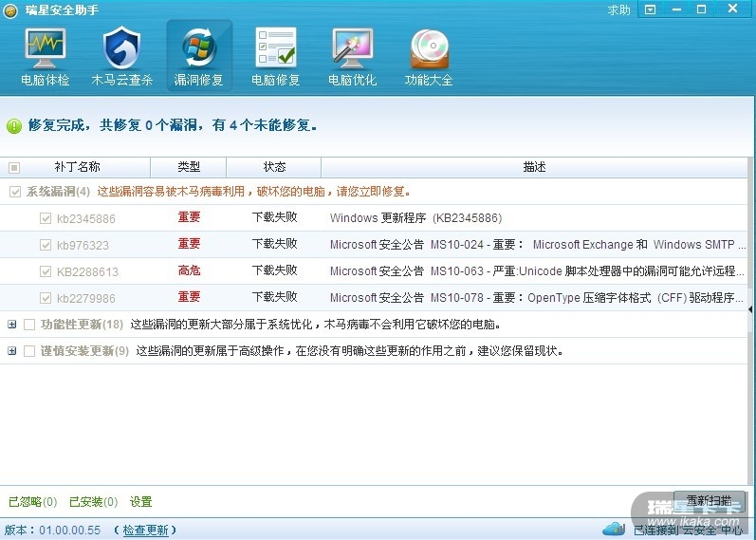Open the 已安装(0) installed list
756x540 pixels.
click(x=94, y=502)
